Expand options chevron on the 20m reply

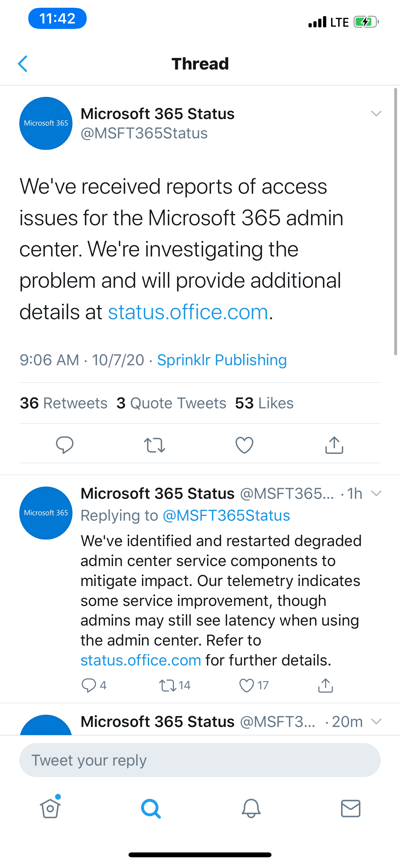376,722
